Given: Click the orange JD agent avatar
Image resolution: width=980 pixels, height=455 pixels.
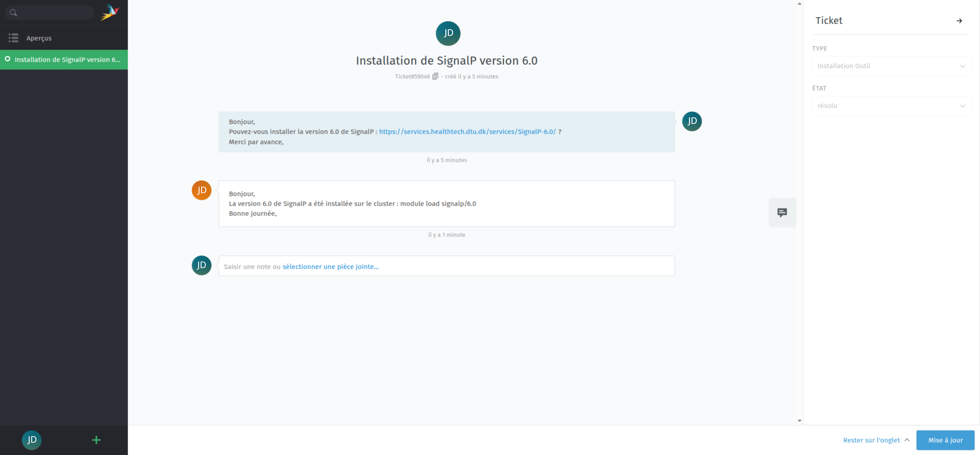Looking at the screenshot, I should [202, 190].
